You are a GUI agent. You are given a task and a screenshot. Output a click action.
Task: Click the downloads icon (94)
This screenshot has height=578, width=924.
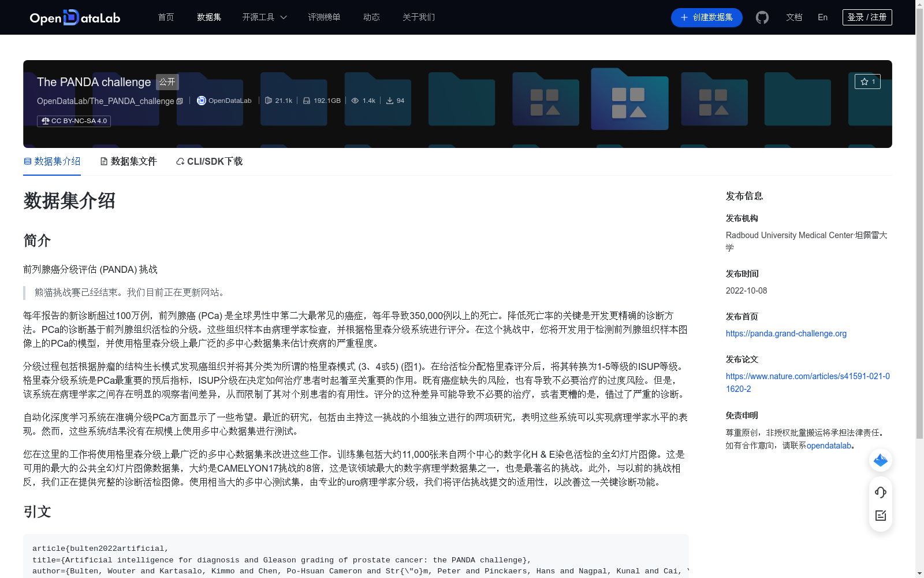(x=390, y=101)
